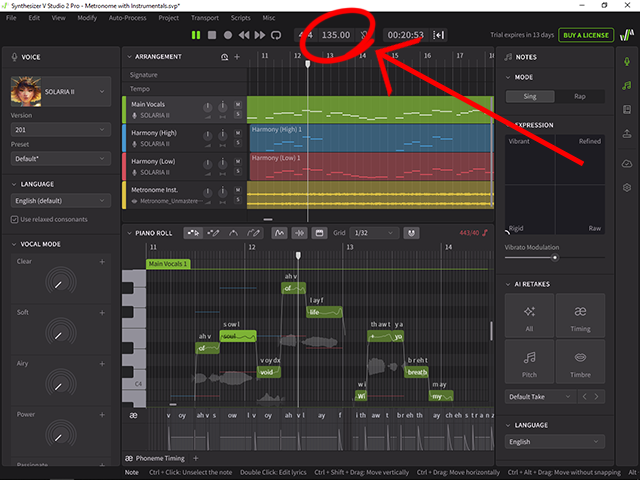
Task: Open the Preset Default dropdown
Action: tap(61, 158)
